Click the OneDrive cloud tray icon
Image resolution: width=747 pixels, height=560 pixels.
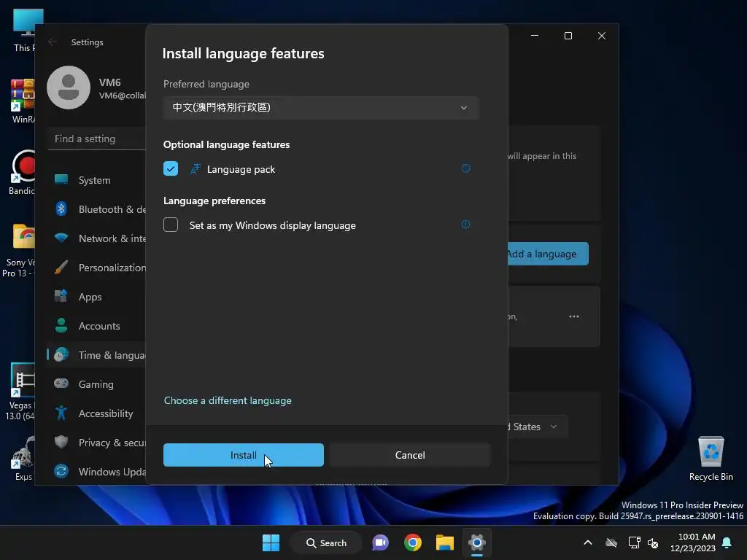click(x=611, y=542)
